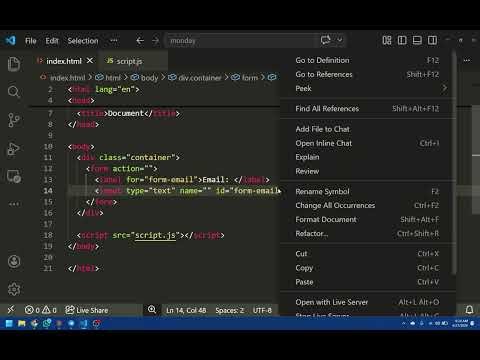Viewport: 480px width, 360px height.
Task: Show additional activity bar views ellipsis
Action: click(14, 204)
